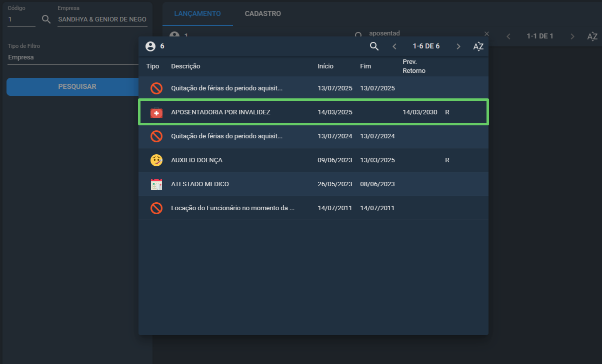The image size is (602, 364).
Task: Click the 09/06/2023 start date
Action: pos(335,160)
